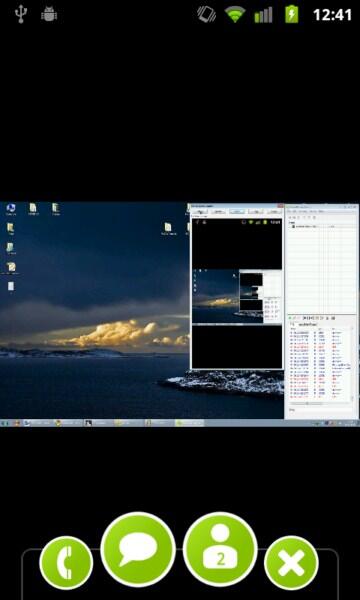Viewport: 360px width, 600px height.
Task: Select the lone folder icon mid-desktop
Action: point(168,228)
